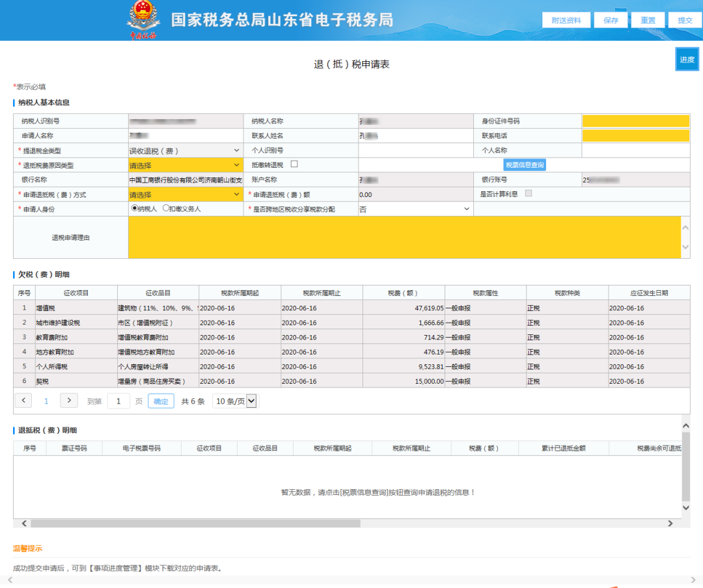703x588 pixels.
Task: Go to previous page of 欠税明细
Action: (23, 400)
